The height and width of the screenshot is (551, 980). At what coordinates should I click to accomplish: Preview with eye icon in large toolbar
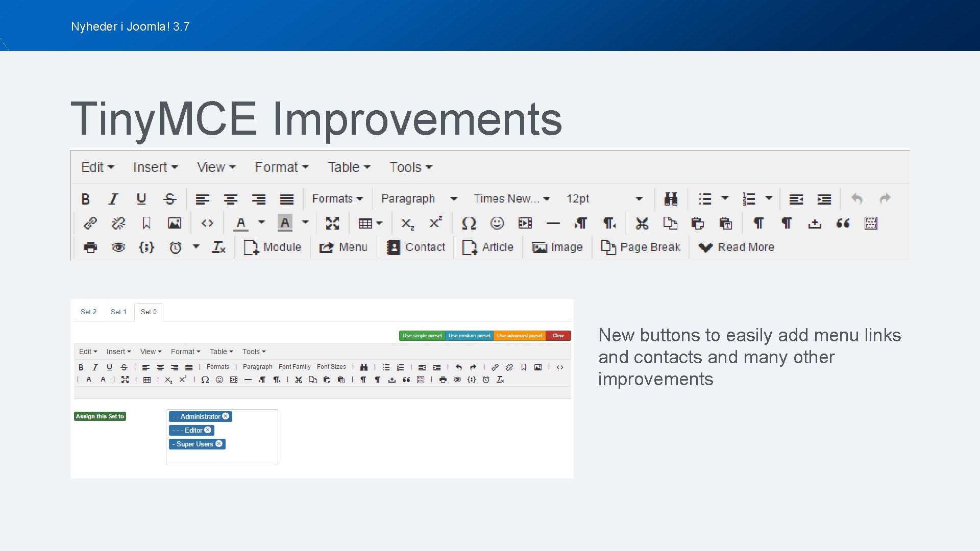(x=118, y=247)
